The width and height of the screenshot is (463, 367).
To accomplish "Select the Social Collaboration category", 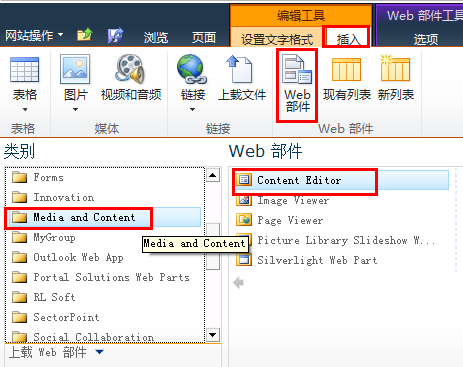I will (x=94, y=337).
